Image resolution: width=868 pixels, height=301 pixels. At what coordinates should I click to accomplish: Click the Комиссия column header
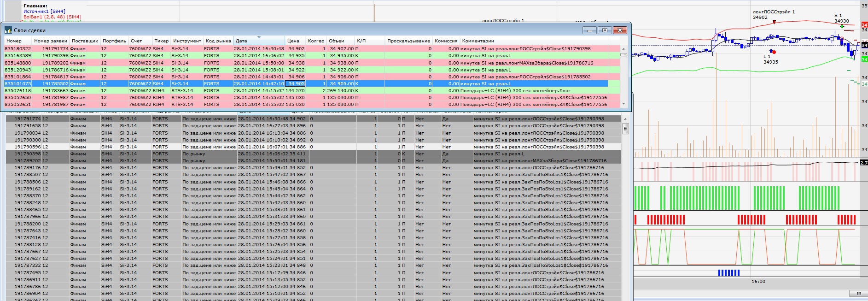click(x=446, y=41)
